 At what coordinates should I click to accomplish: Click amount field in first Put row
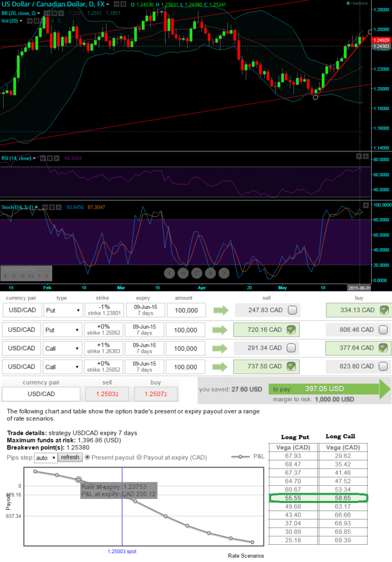[x=186, y=310]
